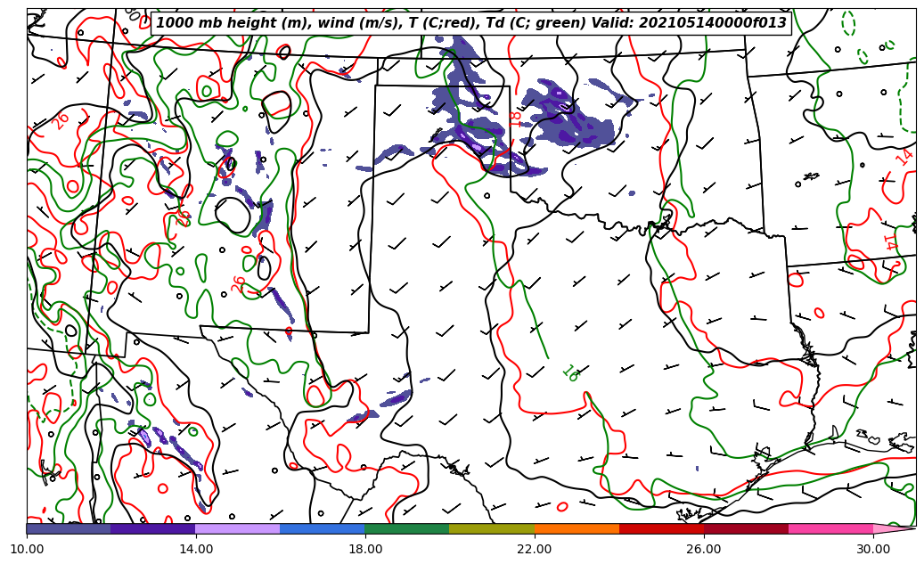Pick the blue colorbar segment at 16–18
924x564 pixels.
(x=323, y=528)
